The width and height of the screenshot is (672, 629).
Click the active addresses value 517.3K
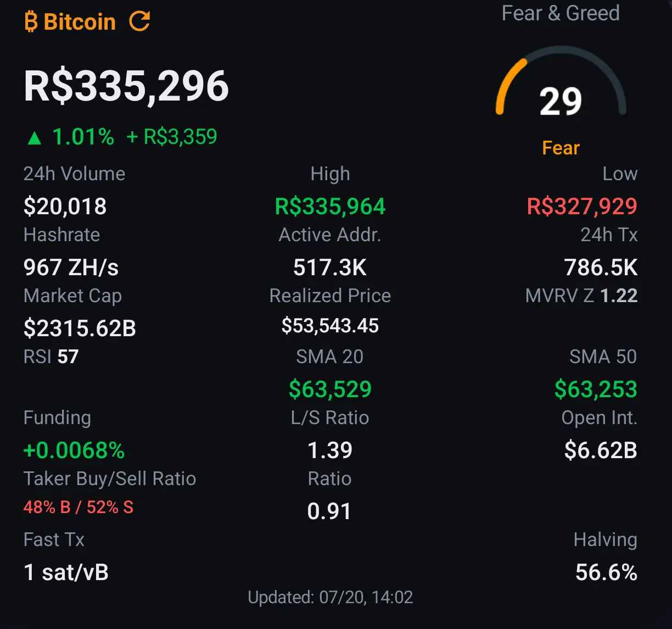click(330, 268)
